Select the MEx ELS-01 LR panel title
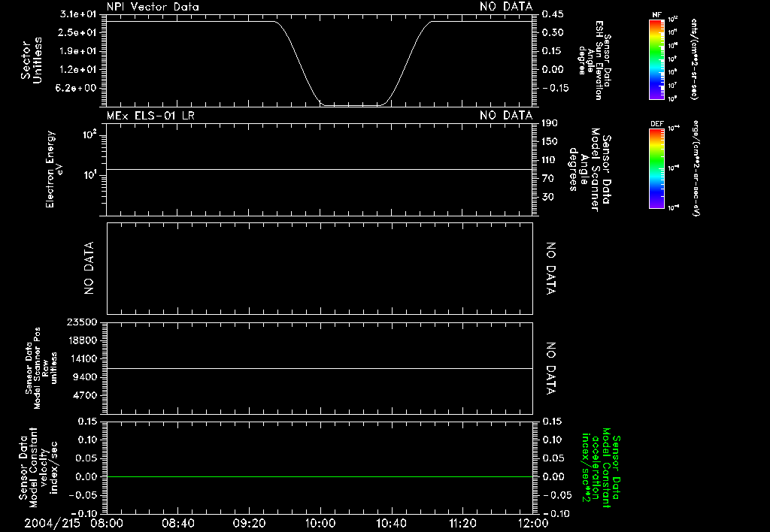770x532 pixels. tap(150, 116)
